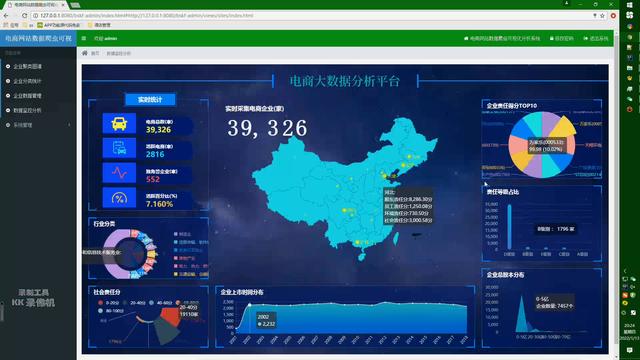Click the 实时统计 blue button

click(x=150, y=100)
